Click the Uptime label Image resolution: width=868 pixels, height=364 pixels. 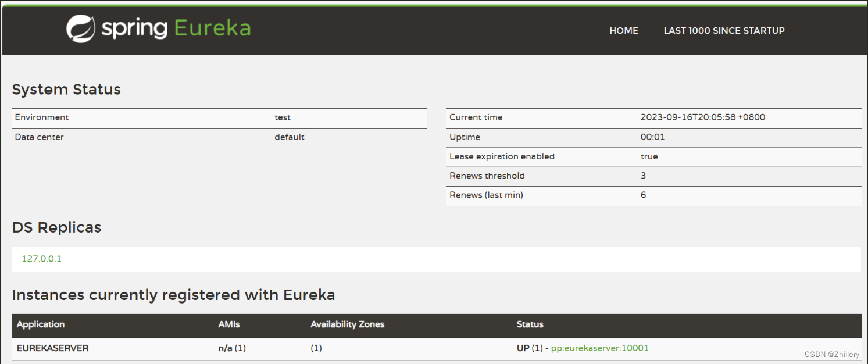point(465,137)
